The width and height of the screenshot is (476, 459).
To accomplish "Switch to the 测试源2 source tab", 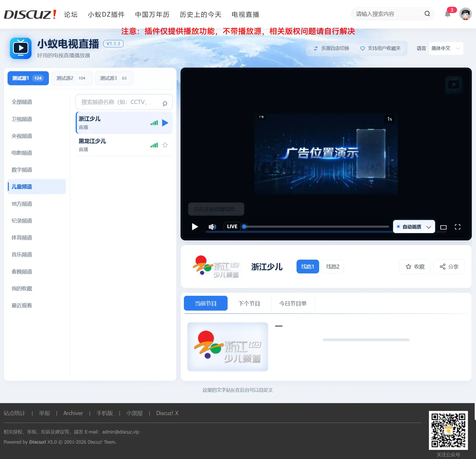I will (x=72, y=78).
